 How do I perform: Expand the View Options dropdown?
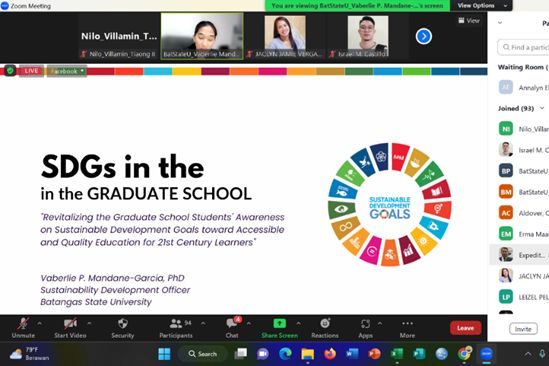click(x=481, y=6)
